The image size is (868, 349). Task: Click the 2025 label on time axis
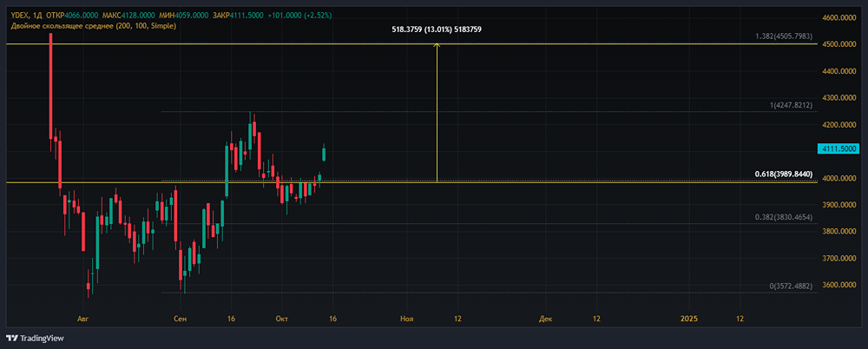[x=689, y=319]
